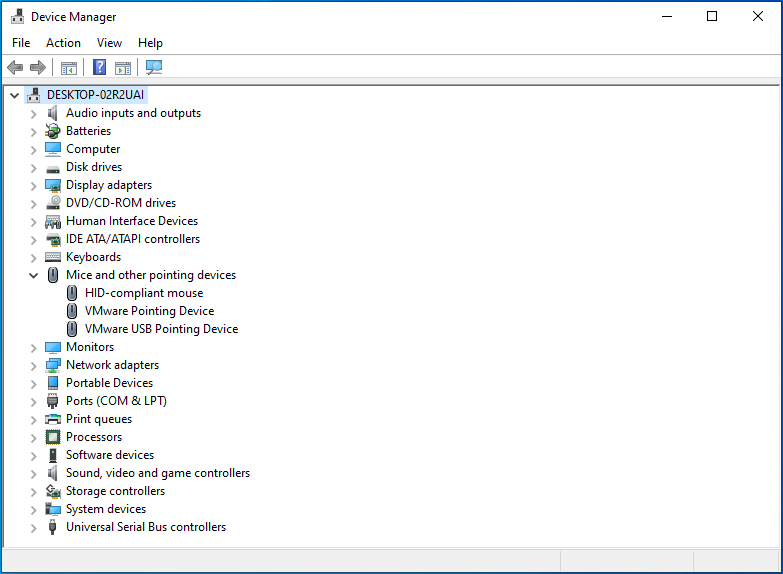This screenshot has width=783, height=574.
Task: Select the HID-compliant mouse label
Action: (144, 293)
